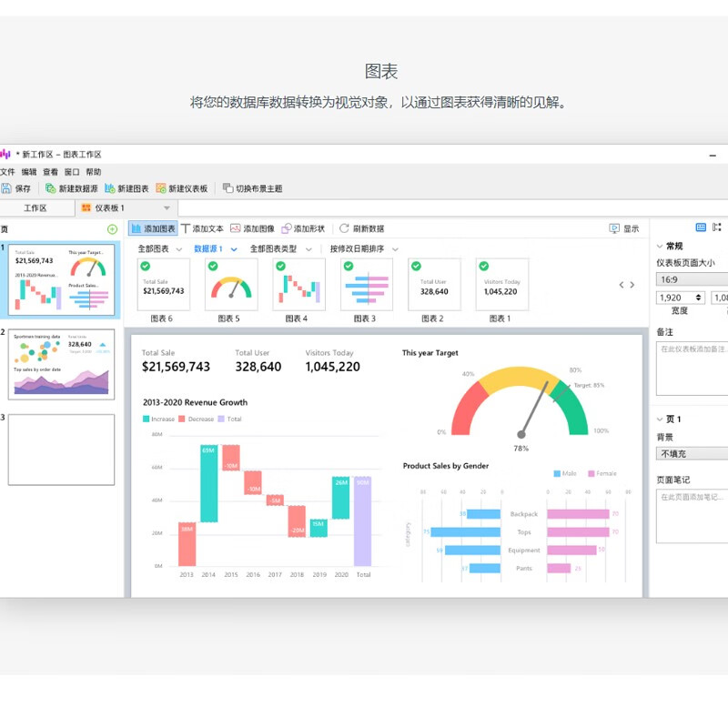Image resolution: width=728 pixels, height=728 pixels.
Task: Add a page with green plus icon
Action: coord(112,229)
